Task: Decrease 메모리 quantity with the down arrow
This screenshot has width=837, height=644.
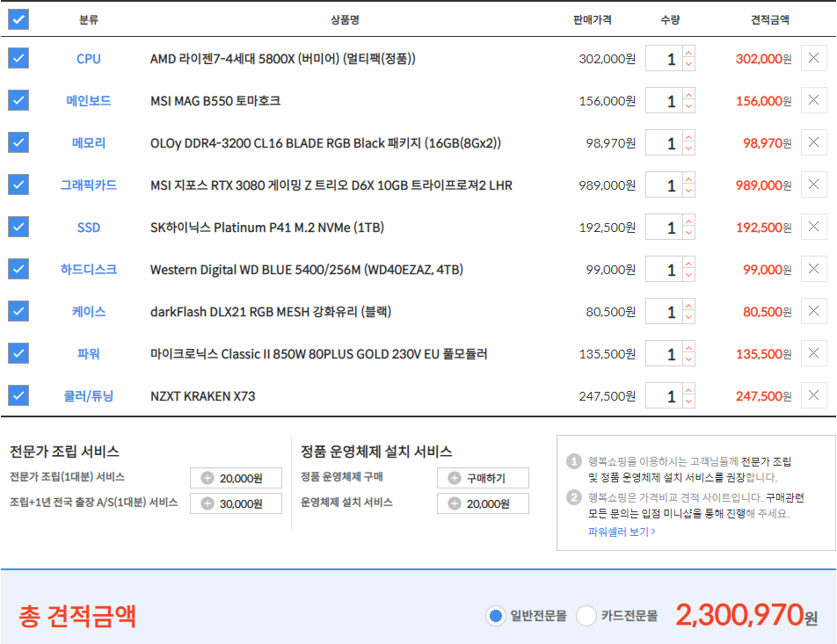Action: click(x=688, y=148)
